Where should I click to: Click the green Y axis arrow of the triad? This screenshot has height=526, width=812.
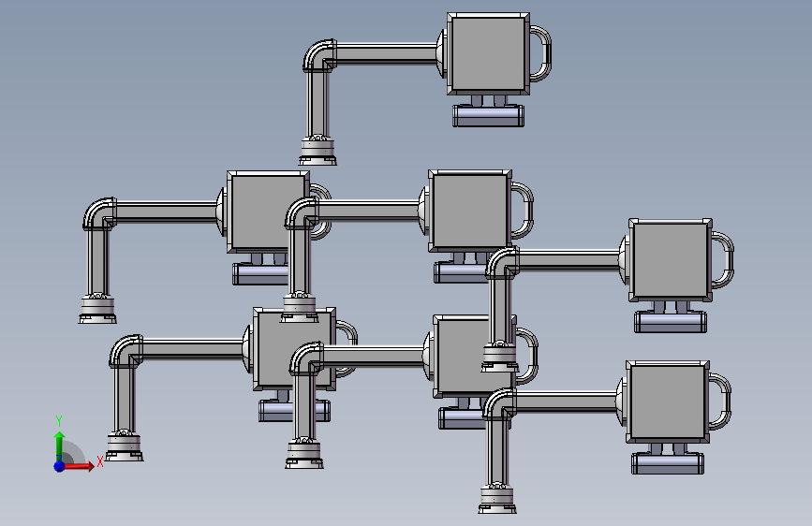tap(60, 446)
